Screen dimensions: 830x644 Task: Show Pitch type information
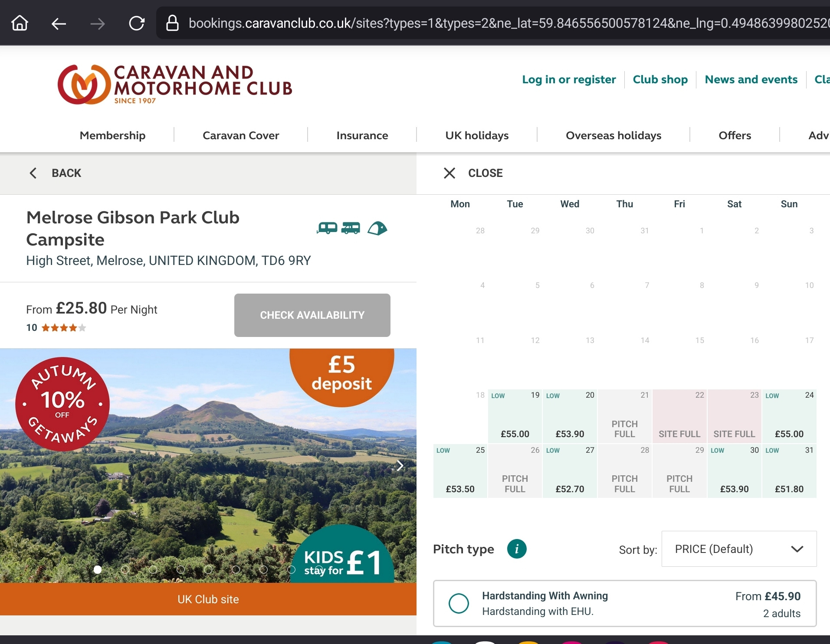coord(517,549)
